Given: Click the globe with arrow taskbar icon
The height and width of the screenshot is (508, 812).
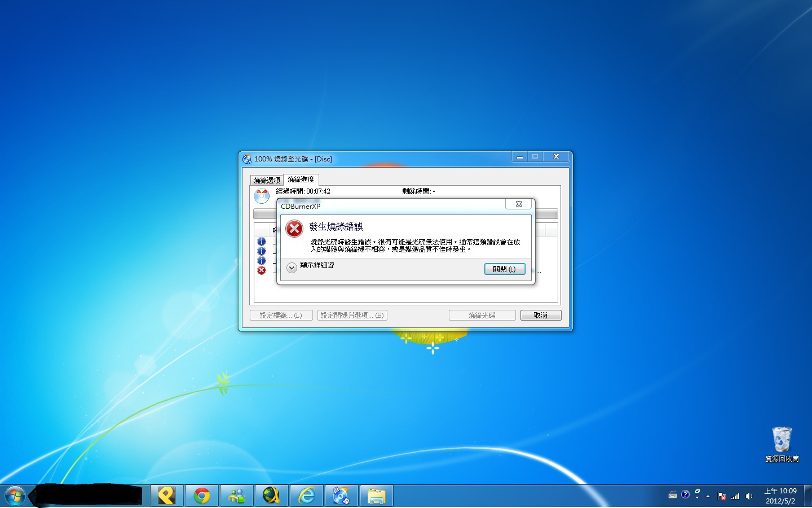Looking at the screenshot, I should pyautogui.click(x=271, y=496).
